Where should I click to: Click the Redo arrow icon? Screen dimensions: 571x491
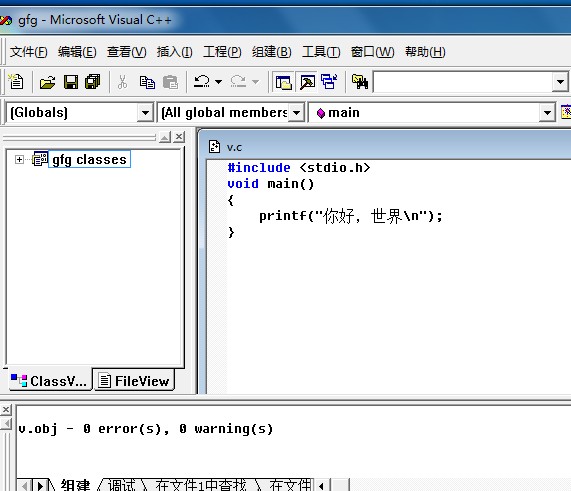[238, 81]
